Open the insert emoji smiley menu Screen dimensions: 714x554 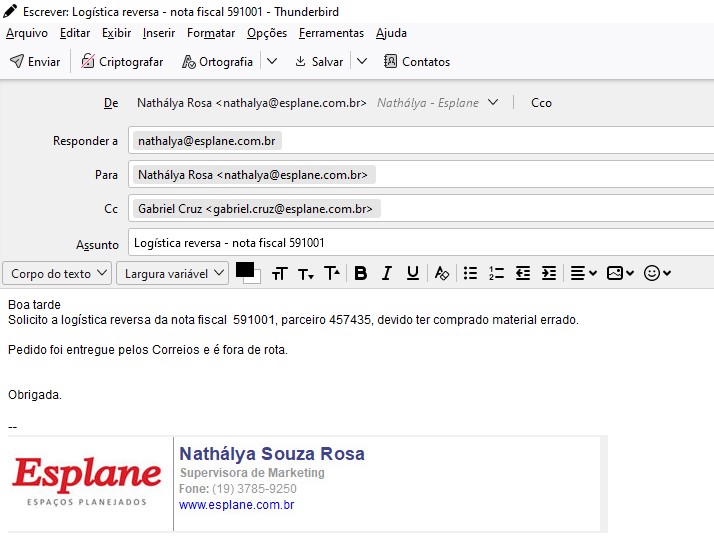pyautogui.click(x=657, y=273)
